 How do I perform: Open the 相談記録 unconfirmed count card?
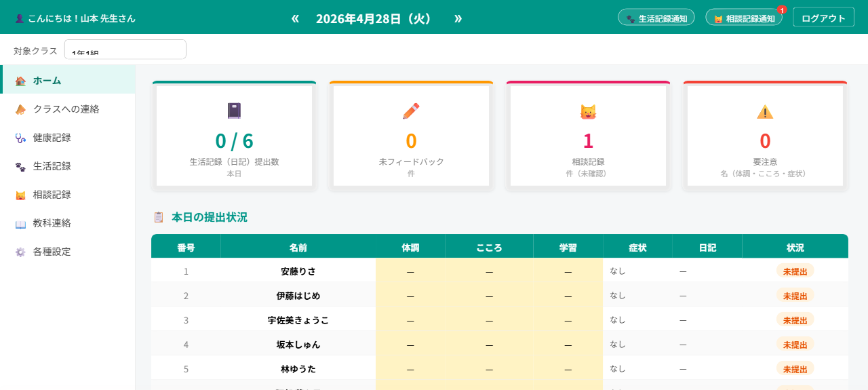click(x=588, y=136)
